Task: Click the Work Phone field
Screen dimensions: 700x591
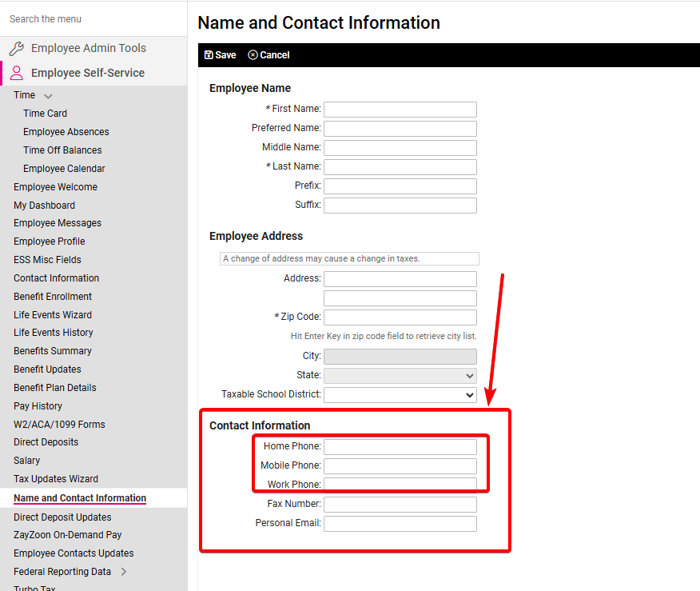Action: (400, 484)
